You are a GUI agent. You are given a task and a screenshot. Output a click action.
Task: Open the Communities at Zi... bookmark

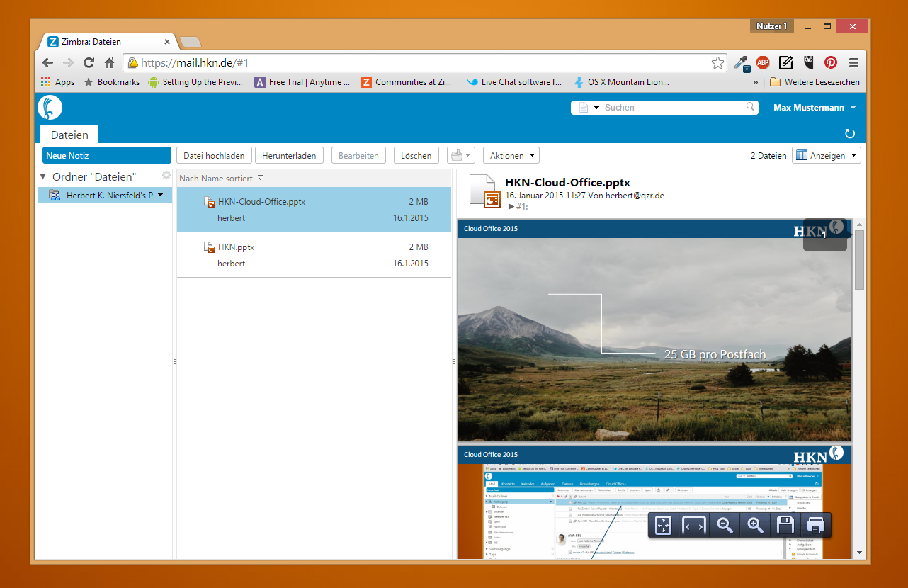(x=407, y=82)
